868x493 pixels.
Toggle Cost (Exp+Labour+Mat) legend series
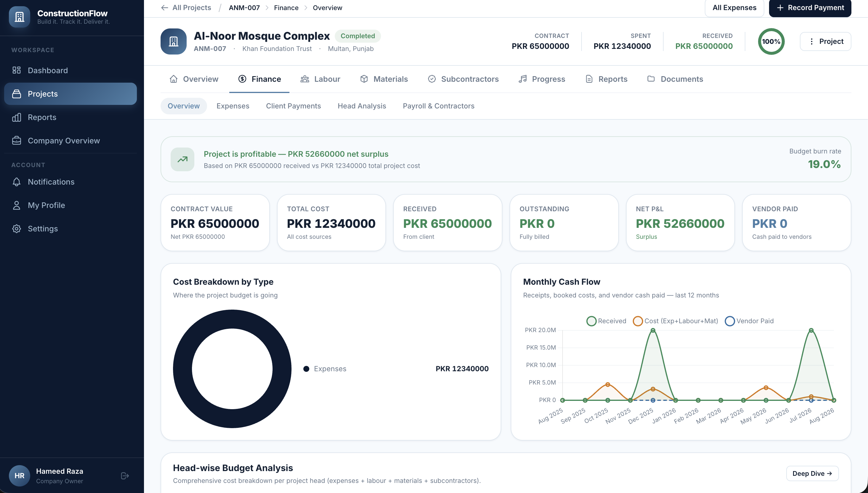(x=675, y=321)
